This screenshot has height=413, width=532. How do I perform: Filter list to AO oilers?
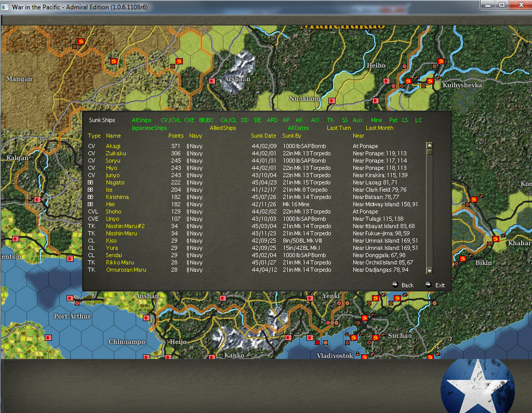315,120
